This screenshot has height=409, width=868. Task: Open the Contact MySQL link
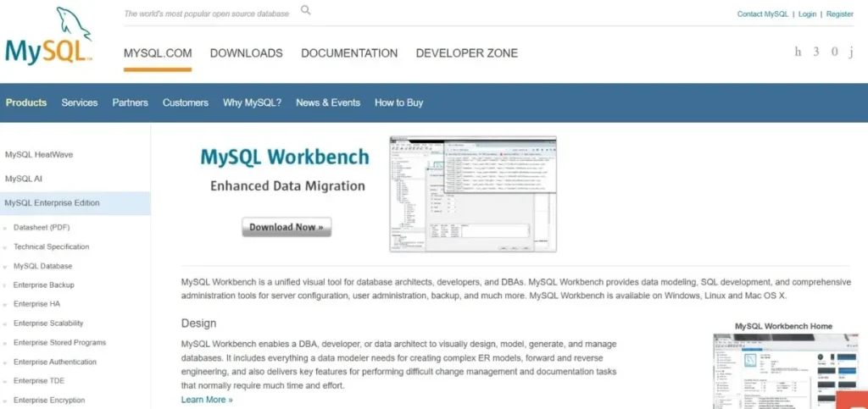tap(762, 14)
